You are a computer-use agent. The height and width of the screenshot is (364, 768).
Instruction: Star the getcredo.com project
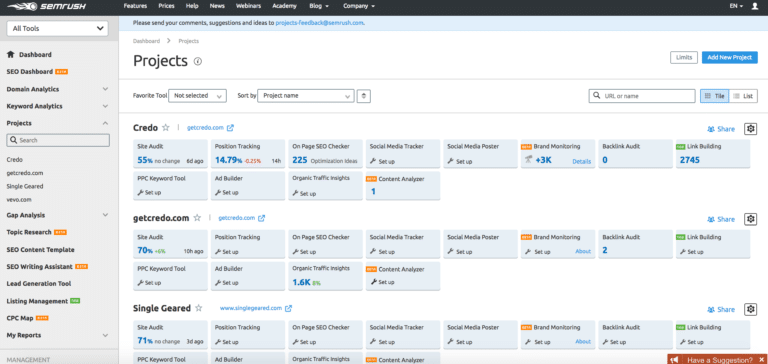click(x=197, y=218)
